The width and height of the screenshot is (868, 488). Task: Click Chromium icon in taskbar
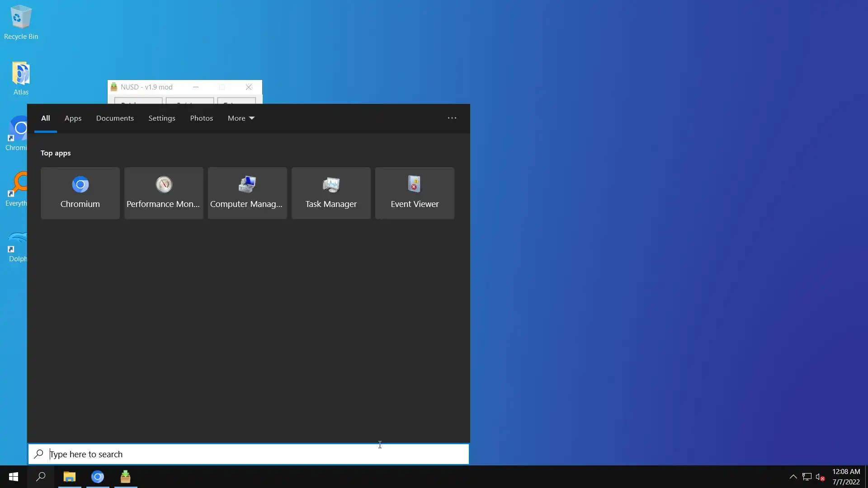(x=98, y=477)
